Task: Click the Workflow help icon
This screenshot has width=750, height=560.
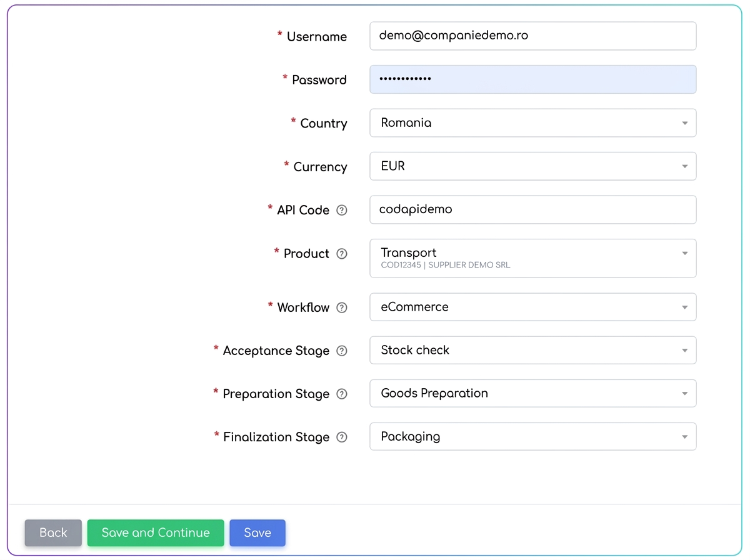Action: tap(342, 307)
